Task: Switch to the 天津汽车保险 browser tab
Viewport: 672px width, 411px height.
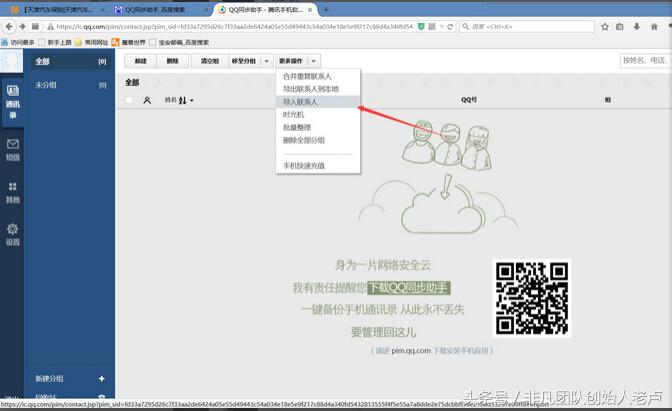Action: 56,9
